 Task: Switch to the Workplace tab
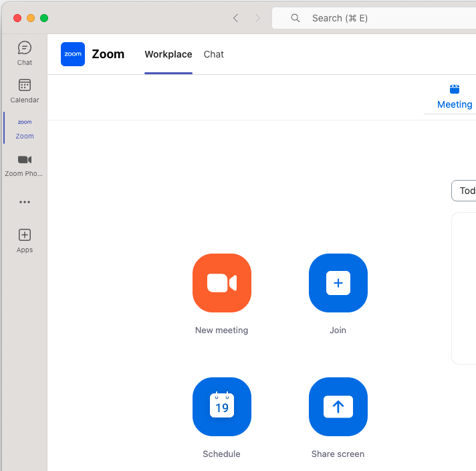pos(168,55)
